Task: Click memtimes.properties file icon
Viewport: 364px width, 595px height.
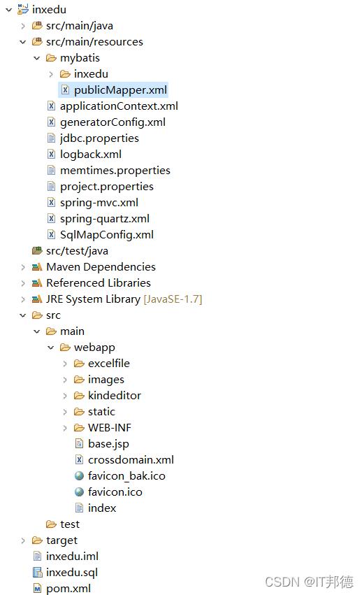Action: (x=51, y=171)
